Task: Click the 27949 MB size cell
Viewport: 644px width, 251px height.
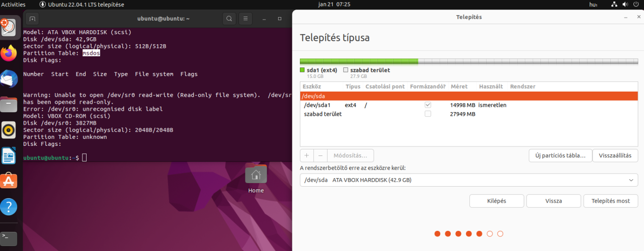Action: coord(462,114)
